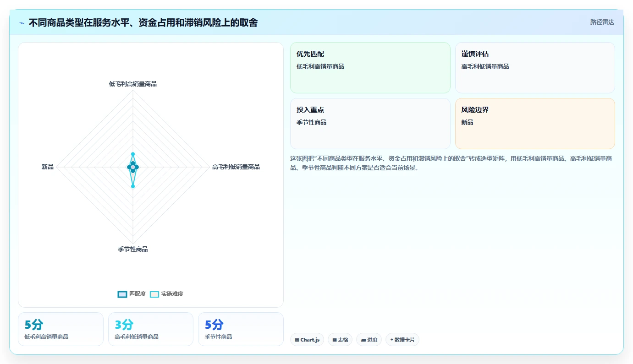Click radar axis label 季节性商品
Screen dimensions: 633x364
(x=133, y=249)
